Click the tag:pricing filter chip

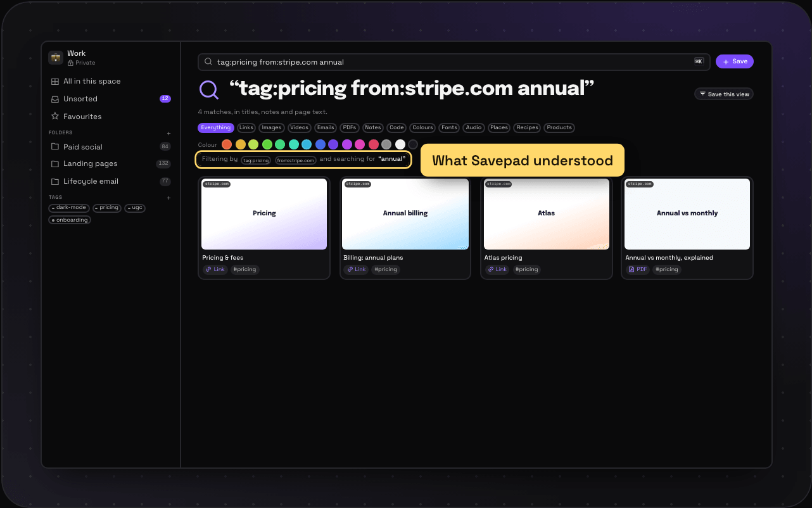[256, 160]
